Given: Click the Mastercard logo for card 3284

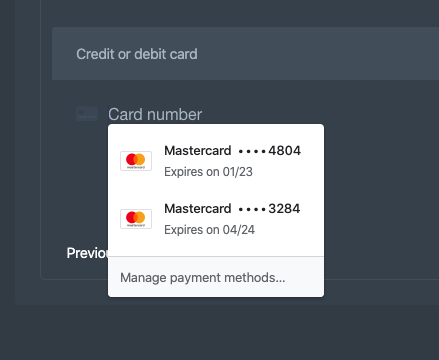Looking at the screenshot, I should pos(136,219).
